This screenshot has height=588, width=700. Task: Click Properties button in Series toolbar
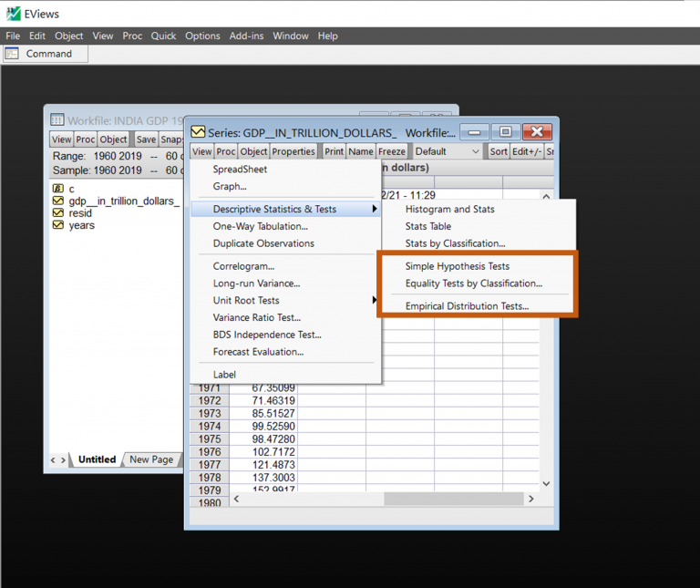coord(293,151)
